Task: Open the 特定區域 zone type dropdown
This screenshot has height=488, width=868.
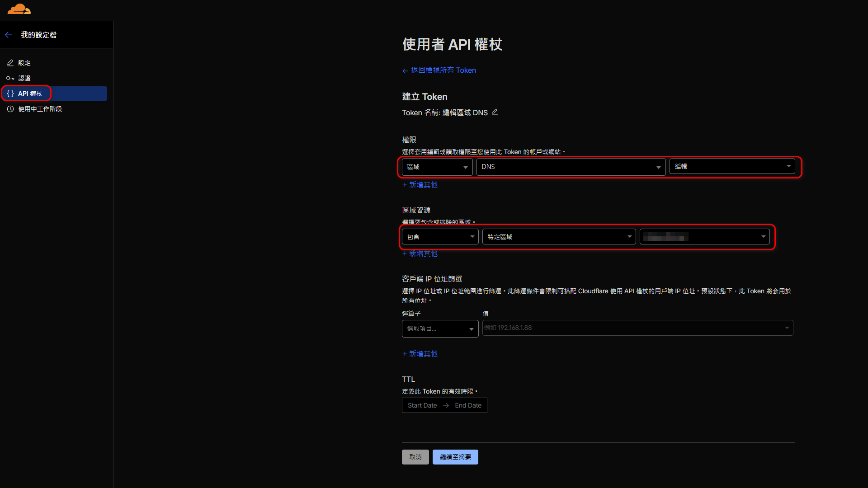Action: tap(559, 237)
